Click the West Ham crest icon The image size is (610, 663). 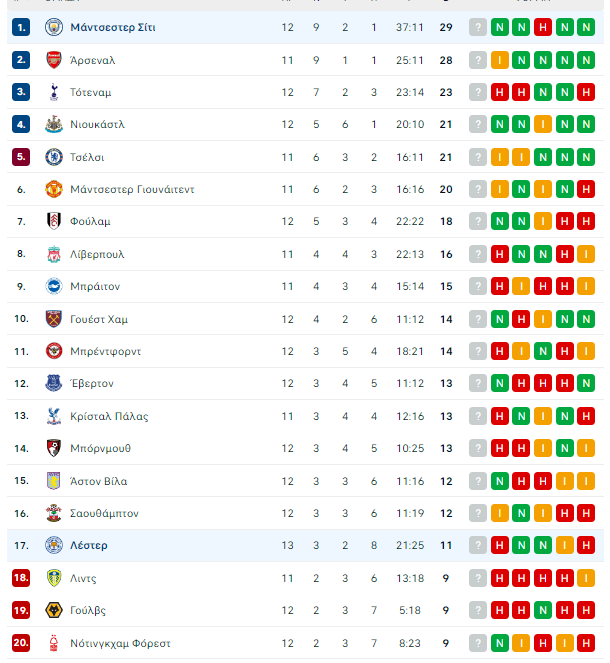coord(54,319)
